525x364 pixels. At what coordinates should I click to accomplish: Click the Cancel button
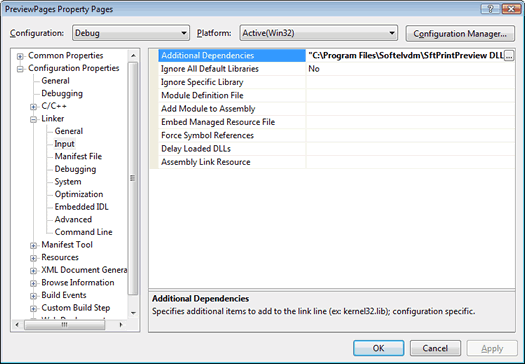point(435,348)
